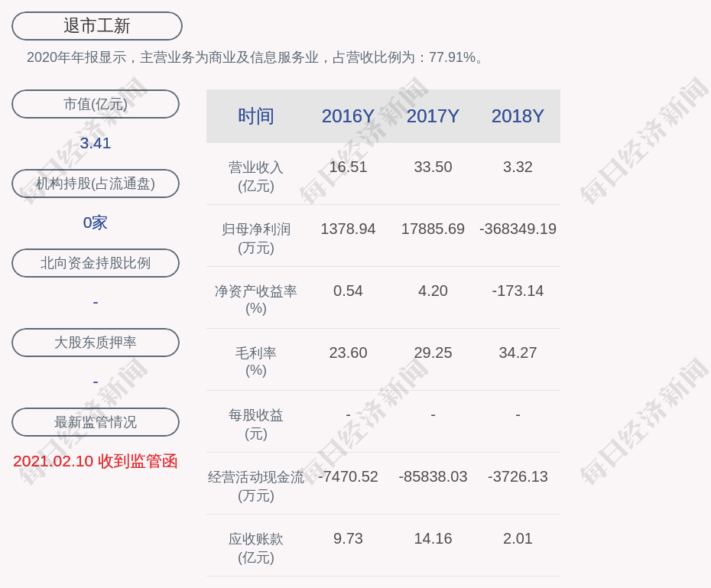Select the 归母净利润(万元) row label
This screenshot has width=711, height=588.
click(256, 239)
